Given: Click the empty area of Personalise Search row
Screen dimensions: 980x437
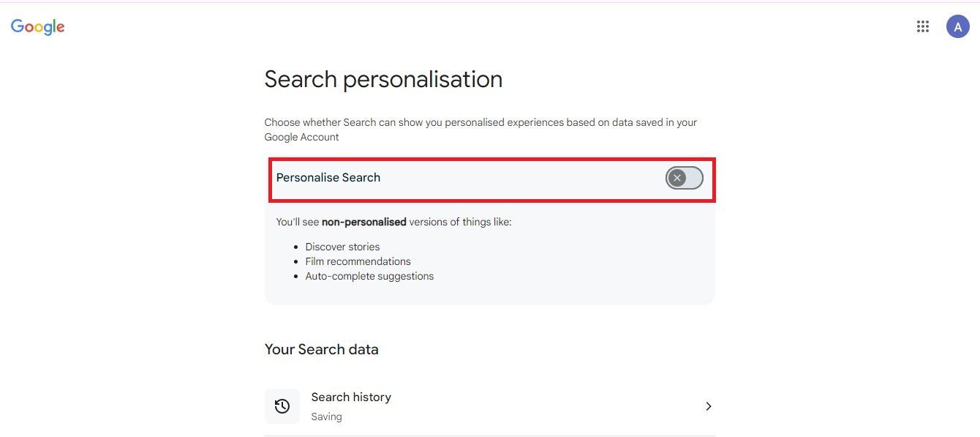Looking at the screenshot, I should pyautogui.click(x=519, y=178).
